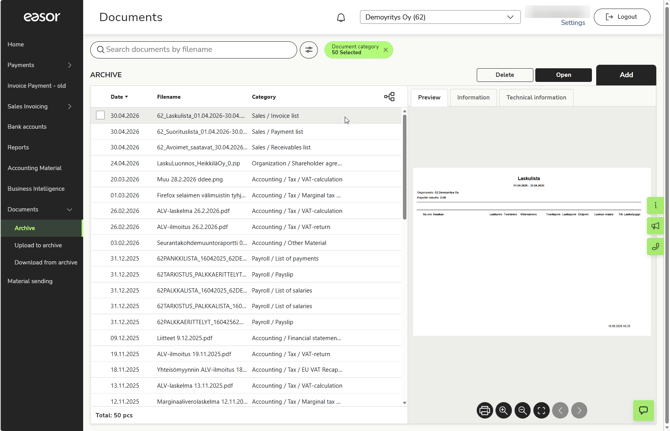Switch to the Preview tab

click(429, 97)
